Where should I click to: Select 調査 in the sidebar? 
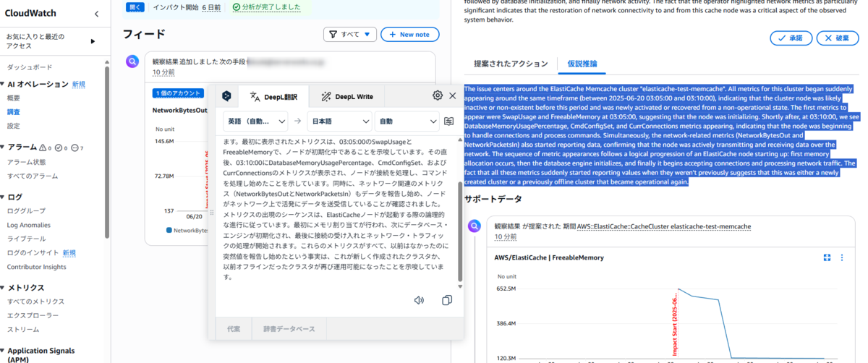pyautogui.click(x=14, y=112)
